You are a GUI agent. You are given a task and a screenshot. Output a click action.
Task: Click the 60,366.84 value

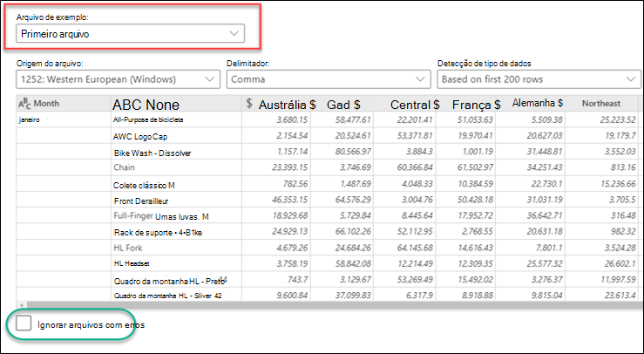[415, 167]
